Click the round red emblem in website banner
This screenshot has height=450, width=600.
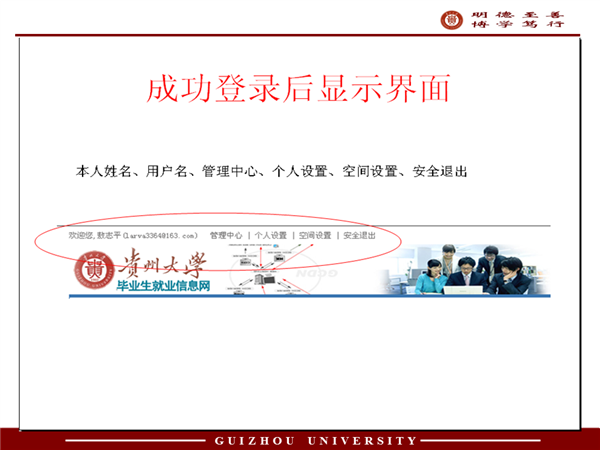pyautogui.click(x=90, y=269)
